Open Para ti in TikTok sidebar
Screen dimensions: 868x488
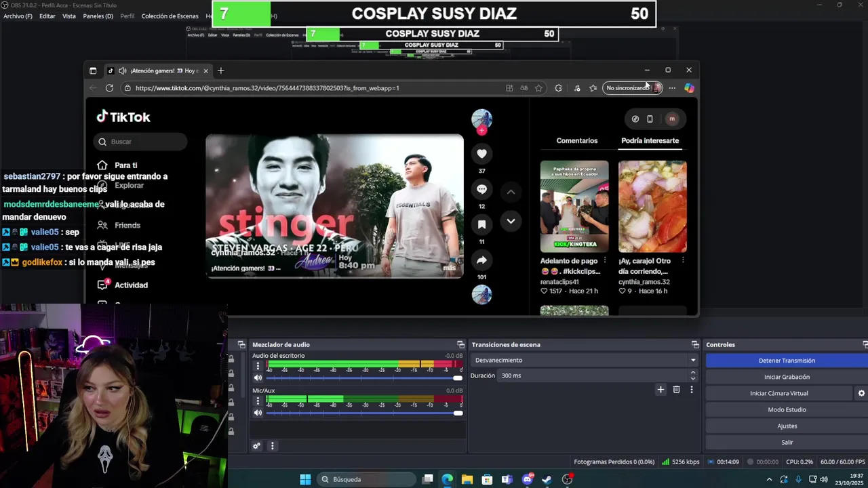pos(119,165)
